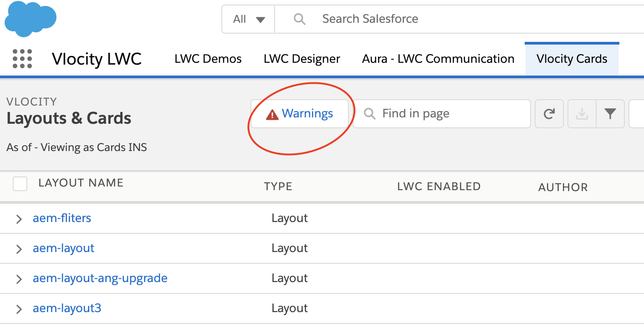Screen dimensions: 644x333
Task: Click the Layouts & Cards heading
Action: pos(69,118)
